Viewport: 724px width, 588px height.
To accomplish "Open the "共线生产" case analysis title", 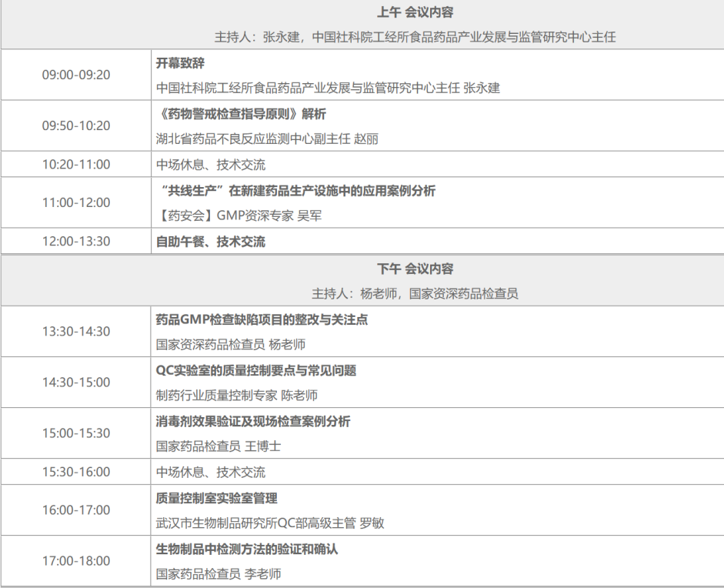I will [x=295, y=190].
